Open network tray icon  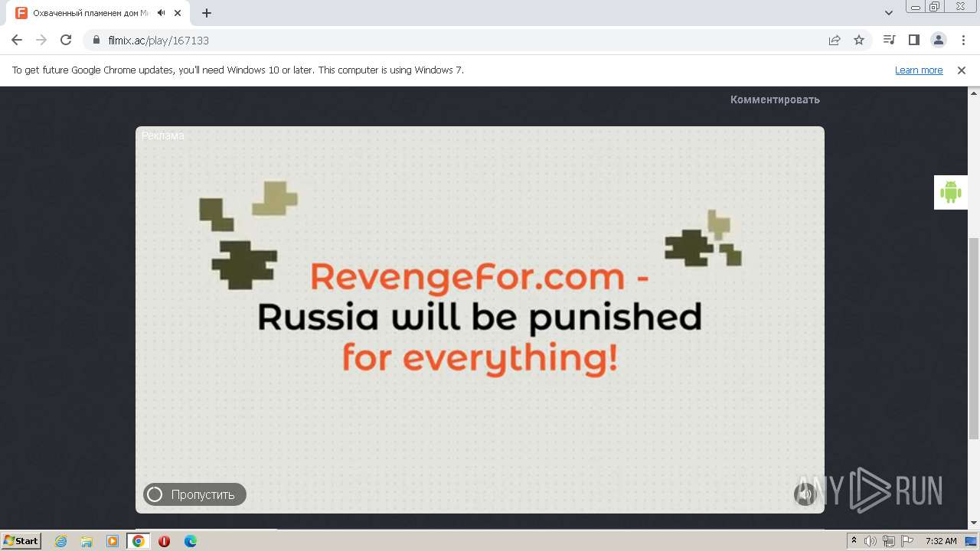[889, 541]
